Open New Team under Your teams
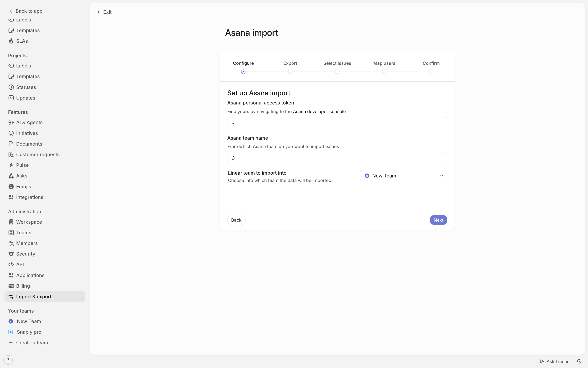 pos(45,321)
